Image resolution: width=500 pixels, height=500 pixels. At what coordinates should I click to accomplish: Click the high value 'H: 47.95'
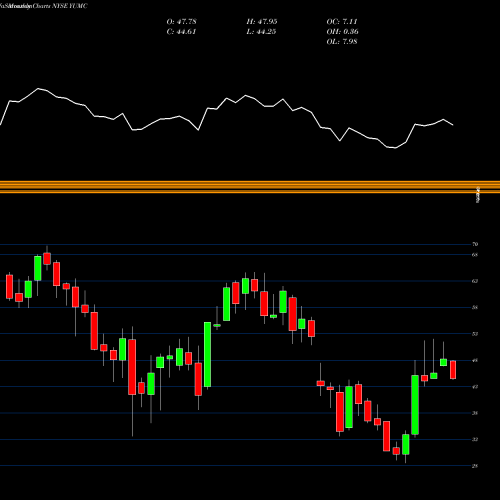point(262,22)
